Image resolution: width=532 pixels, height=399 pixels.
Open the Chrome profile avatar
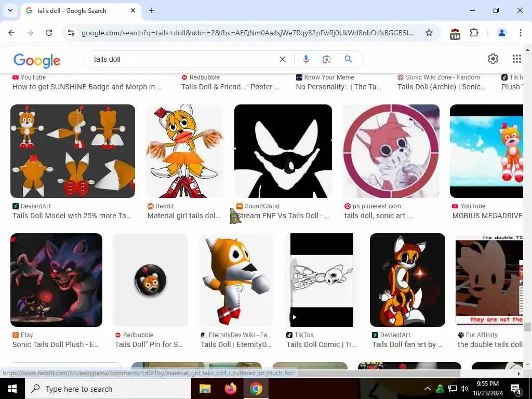coord(501,33)
